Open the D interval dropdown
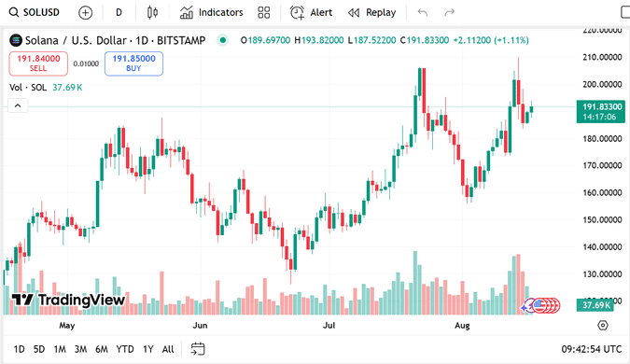The width and height of the screenshot is (630, 364). (x=119, y=13)
